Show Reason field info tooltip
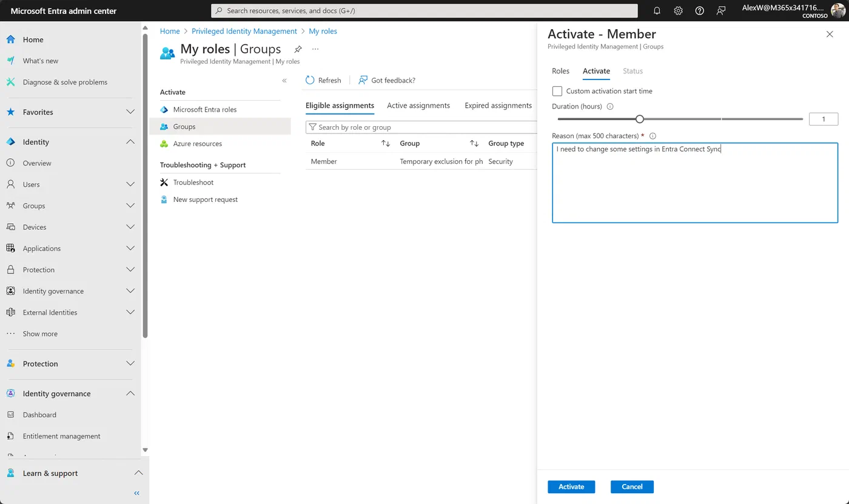The height and width of the screenshot is (504, 849). tap(653, 136)
